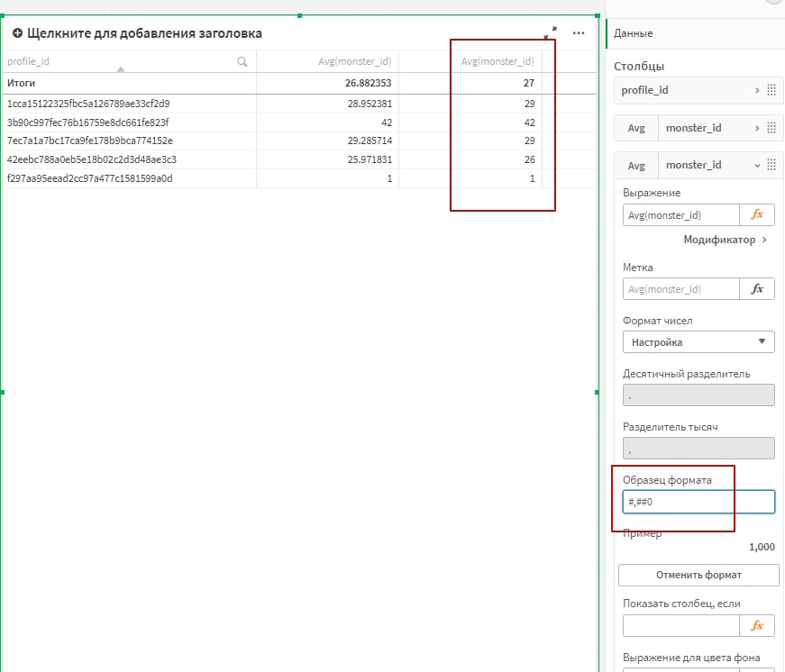Click the Avg label of first measure

(x=635, y=128)
